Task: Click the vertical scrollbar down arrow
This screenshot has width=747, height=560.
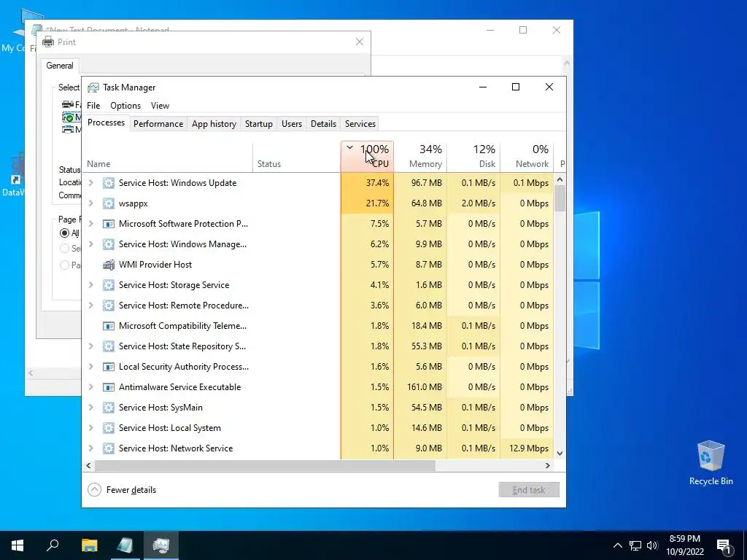Action: (x=560, y=454)
